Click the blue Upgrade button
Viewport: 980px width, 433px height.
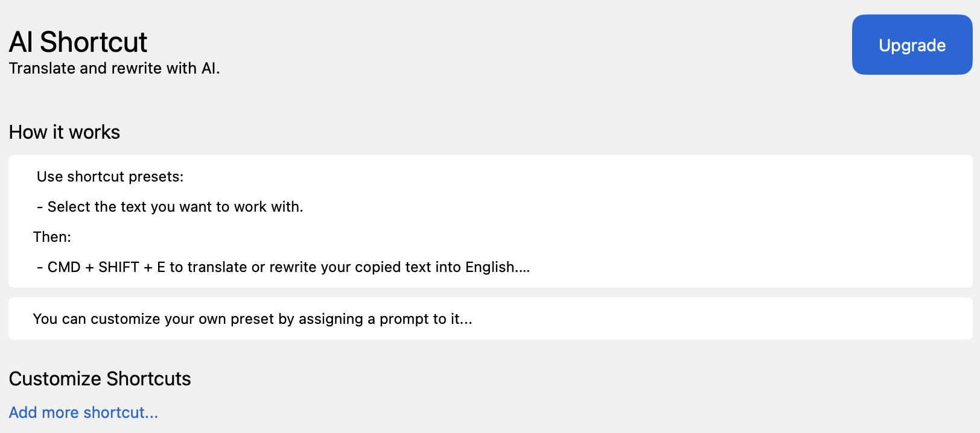[x=912, y=45]
